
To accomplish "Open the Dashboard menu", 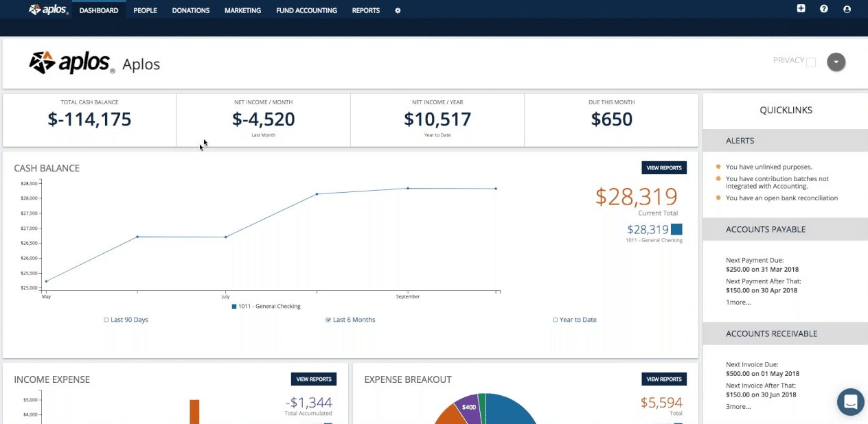I will coord(99,10).
